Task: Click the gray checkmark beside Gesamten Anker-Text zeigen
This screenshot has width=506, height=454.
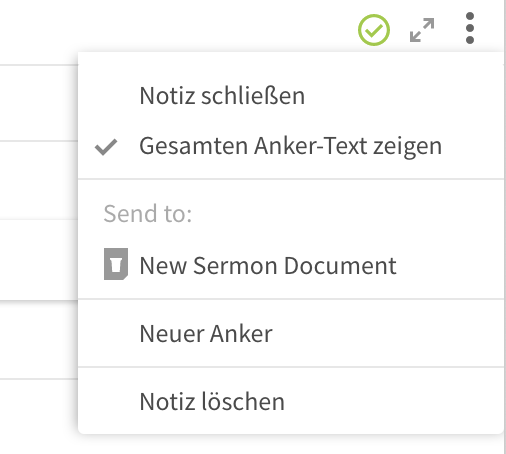Action: click(x=106, y=147)
